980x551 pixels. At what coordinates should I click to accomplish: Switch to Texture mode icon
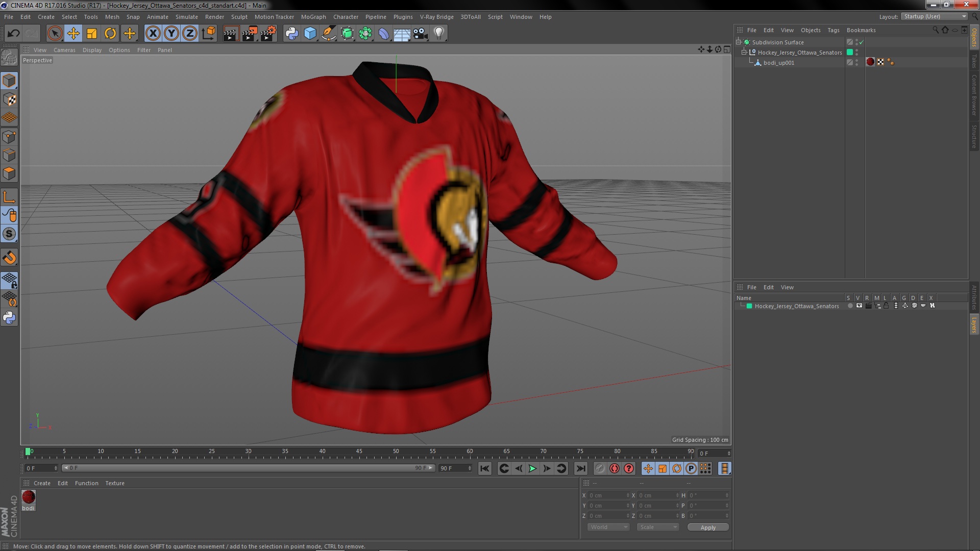9,99
